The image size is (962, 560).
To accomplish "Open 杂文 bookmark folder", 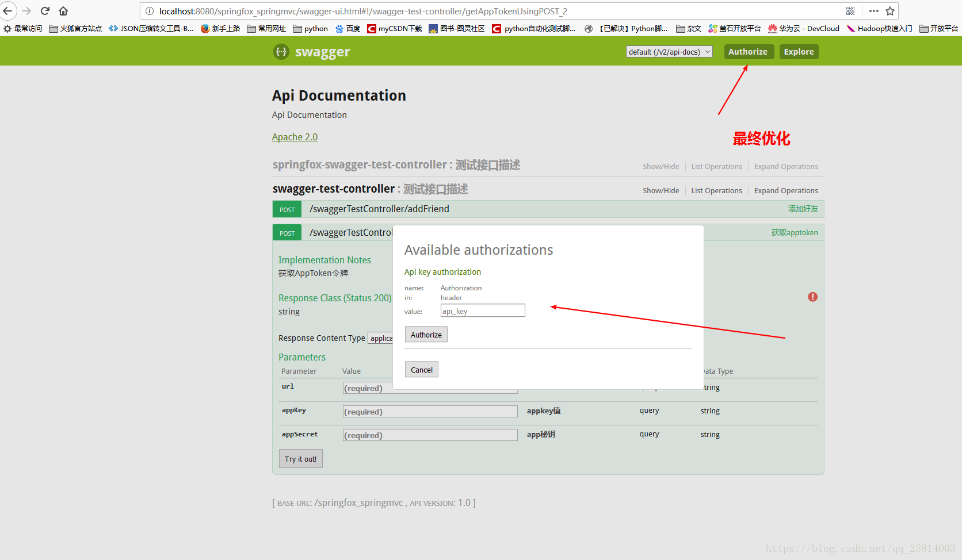I will point(689,28).
